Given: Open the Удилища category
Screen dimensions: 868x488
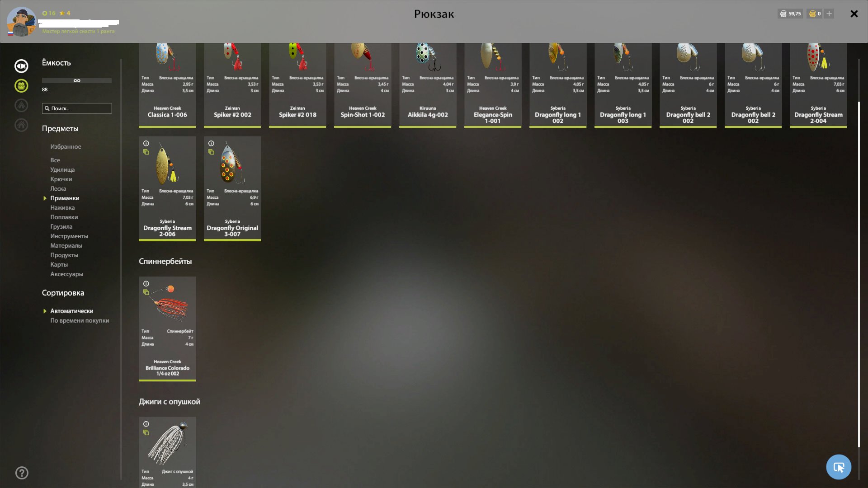Looking at the screenshot, I should click(62, 169).
